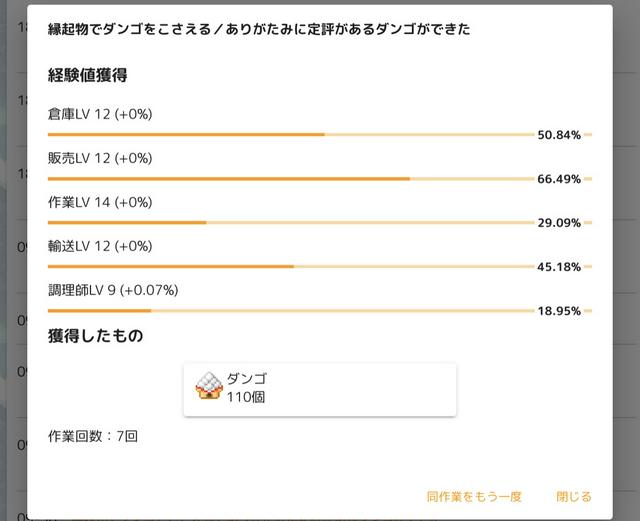Click the 経験値獲得 heading
The image size is (640, 521).
coord(87,75)
